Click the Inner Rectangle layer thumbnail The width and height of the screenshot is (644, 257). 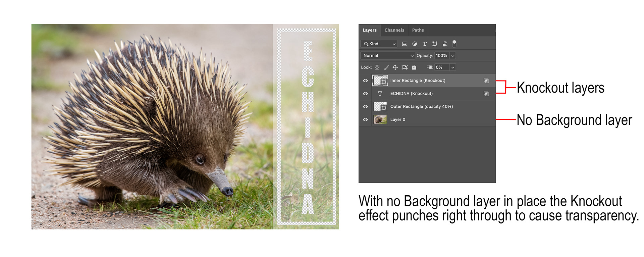(x=380, y=81)
